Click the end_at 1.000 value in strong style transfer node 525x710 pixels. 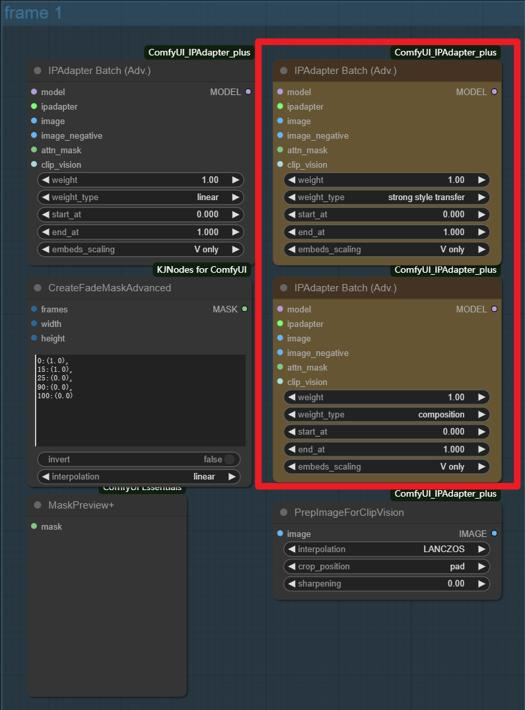pyautogui.click(x=453, y=232)
